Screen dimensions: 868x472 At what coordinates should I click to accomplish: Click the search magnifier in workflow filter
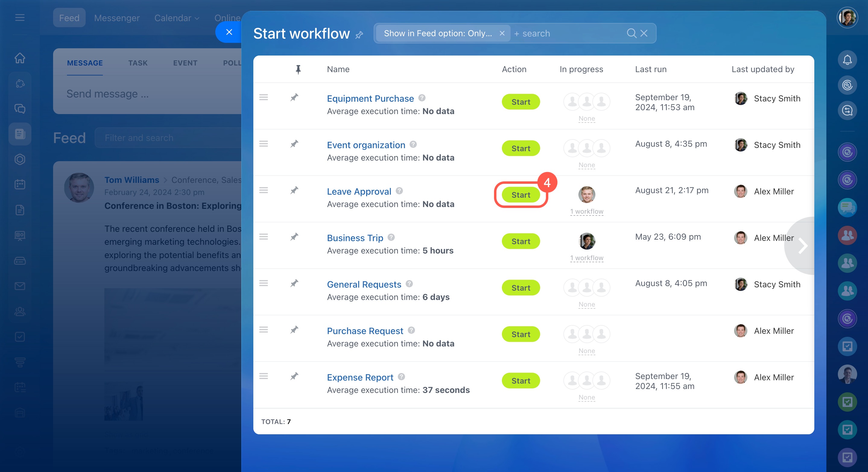632,33
